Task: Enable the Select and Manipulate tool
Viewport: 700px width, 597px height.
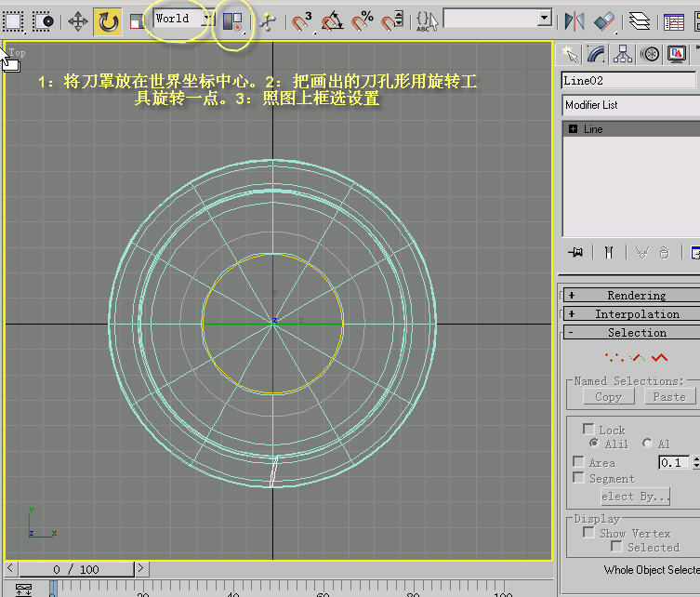Action: click(x=268, y=21)
